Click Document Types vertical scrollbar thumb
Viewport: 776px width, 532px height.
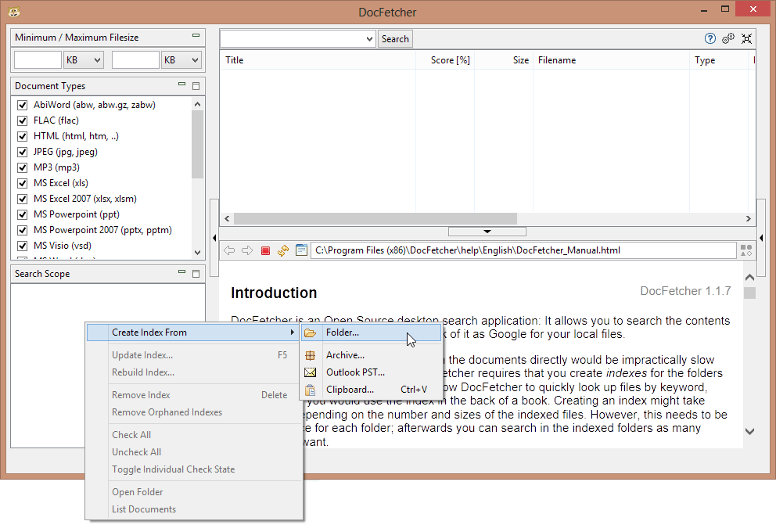197,145
